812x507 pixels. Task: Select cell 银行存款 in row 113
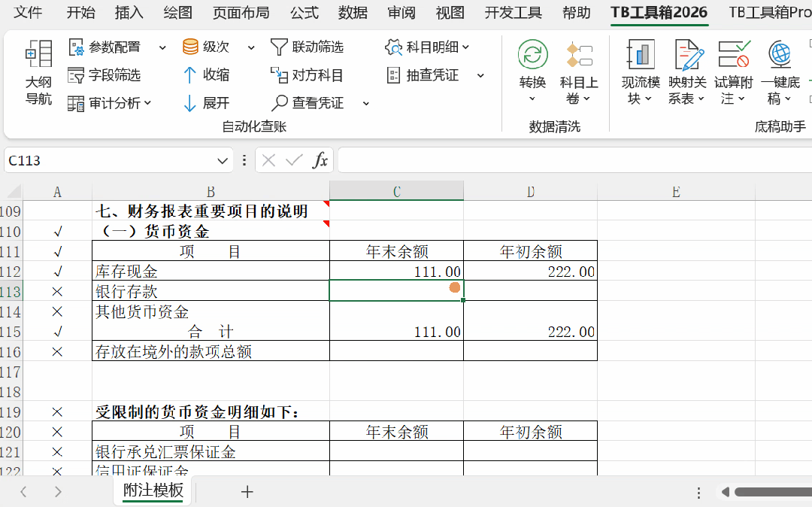point(211,291)
